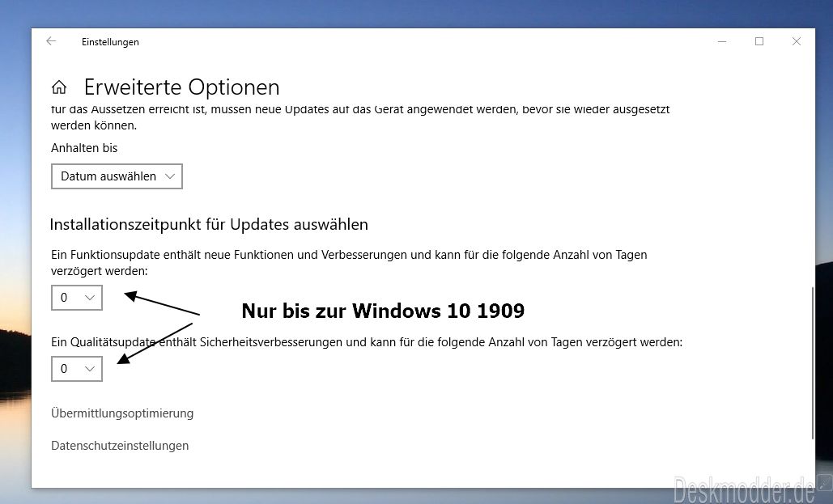Open the Übermittlungsoptimierung link
The width and height of the screenshot is (833, 504).
[122, 413]
